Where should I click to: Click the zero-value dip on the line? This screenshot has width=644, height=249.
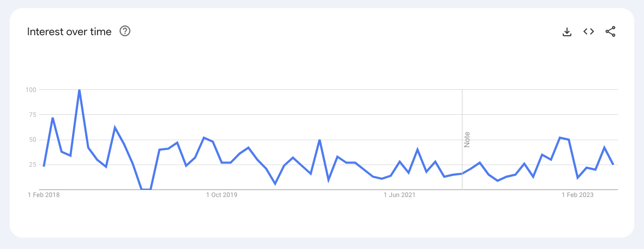pos(146,189)
